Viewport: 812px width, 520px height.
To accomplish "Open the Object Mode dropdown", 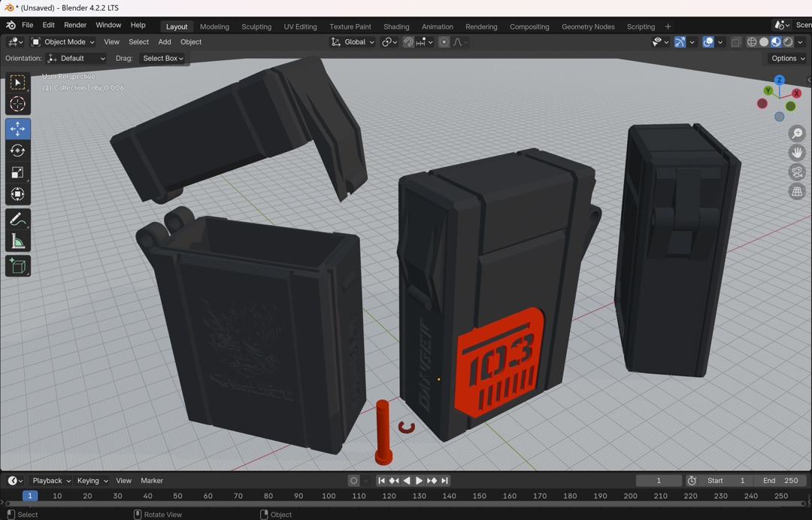I will (63, 42).
